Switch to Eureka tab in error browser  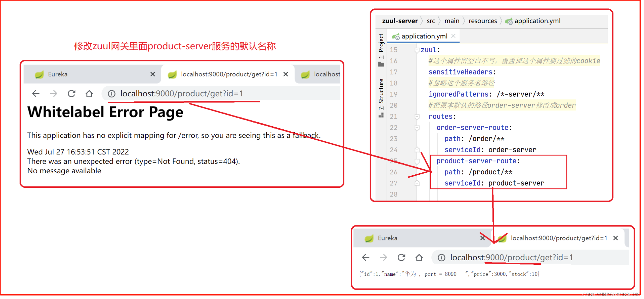92,74
